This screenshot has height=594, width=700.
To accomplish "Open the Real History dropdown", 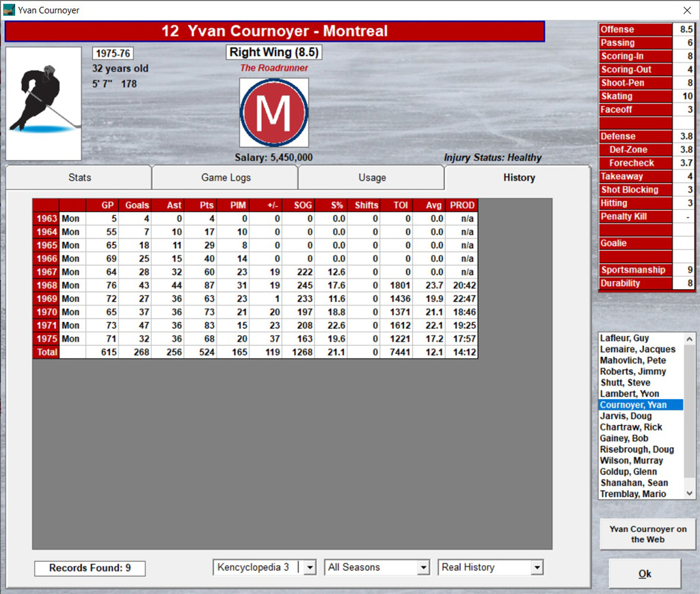I will [x=537, y=567].
